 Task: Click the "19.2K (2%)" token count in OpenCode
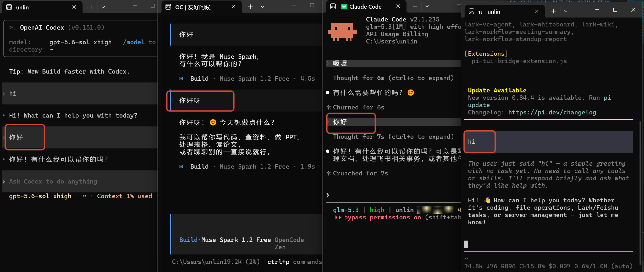click(241, 262)
